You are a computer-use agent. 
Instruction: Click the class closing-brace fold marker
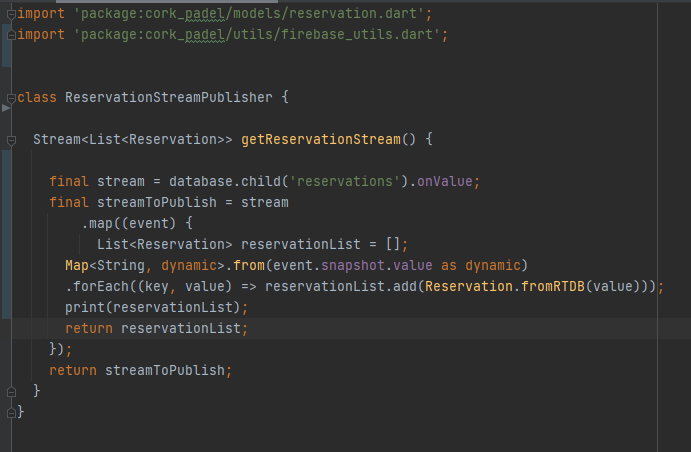pos(11,412)
